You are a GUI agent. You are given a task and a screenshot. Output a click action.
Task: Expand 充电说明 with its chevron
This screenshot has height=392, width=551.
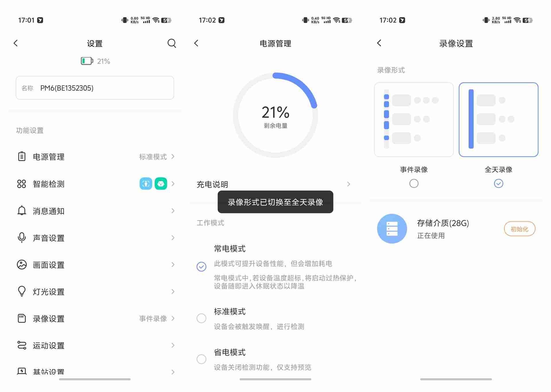pos(349,184)
